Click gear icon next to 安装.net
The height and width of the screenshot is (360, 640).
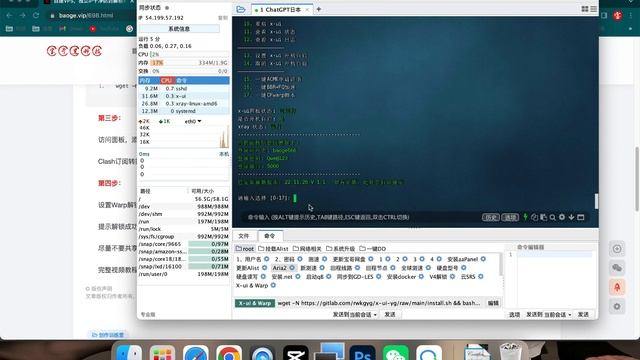click(x=298, y=277)
